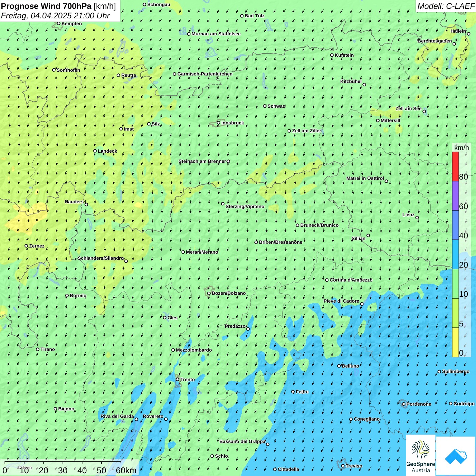Screen dimensions: 476x476
Task: Click the 'Bassano del Grappa' label
Action: 242,441
